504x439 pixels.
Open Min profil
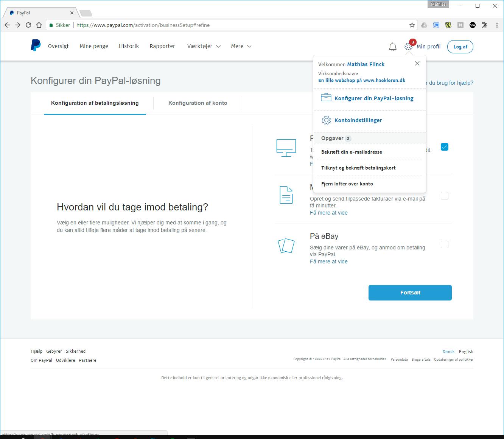[x=428, y=47]
